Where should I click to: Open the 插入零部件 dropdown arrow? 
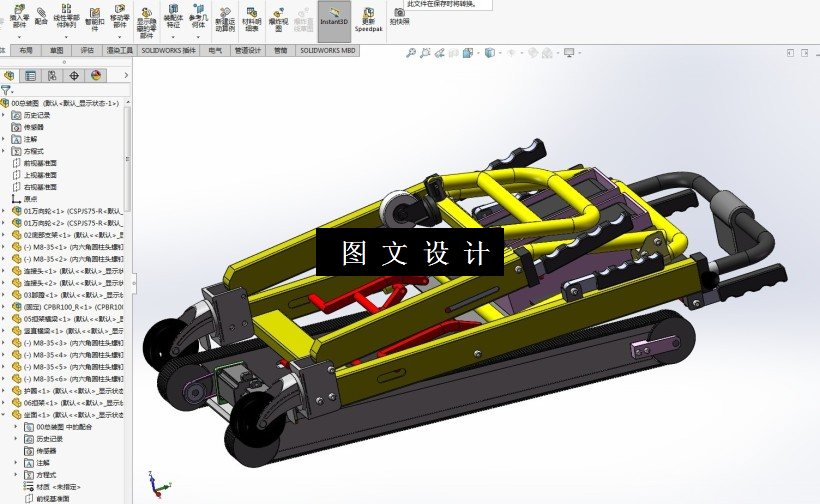coord(19,37)
